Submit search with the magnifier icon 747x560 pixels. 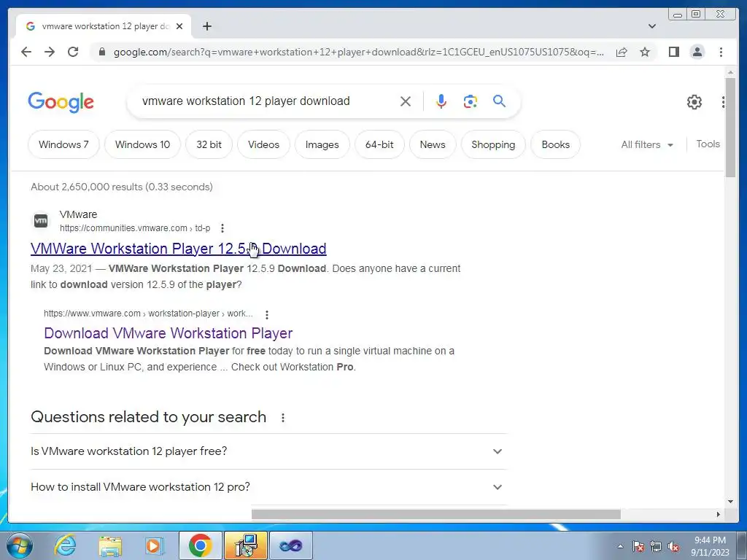[499, 101]
